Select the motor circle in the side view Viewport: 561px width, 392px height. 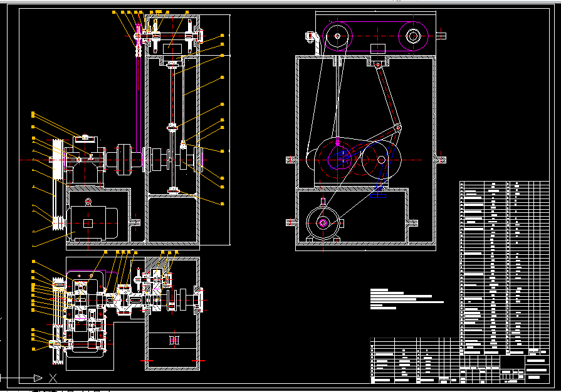[x=323, y=223]
